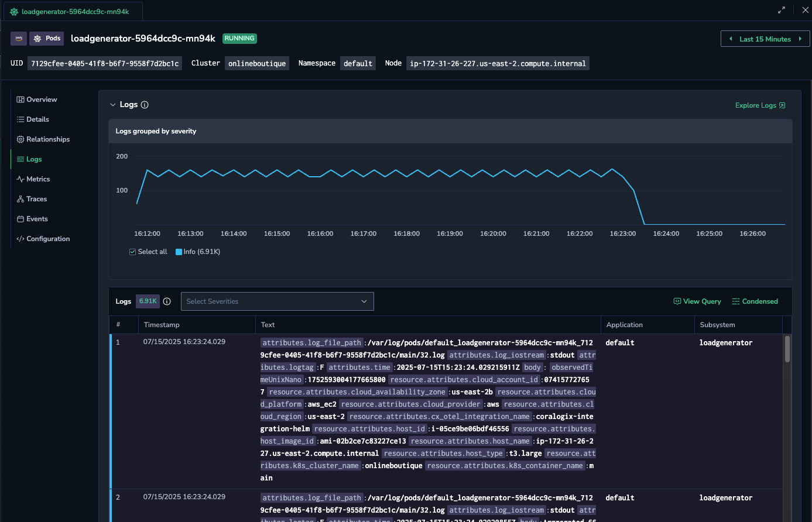Collapse the Logs section chevron

tap(113, 105)
